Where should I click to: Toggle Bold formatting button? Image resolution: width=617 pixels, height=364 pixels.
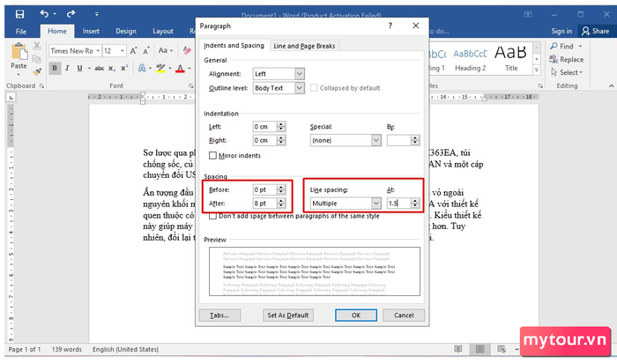pos(55,68)
